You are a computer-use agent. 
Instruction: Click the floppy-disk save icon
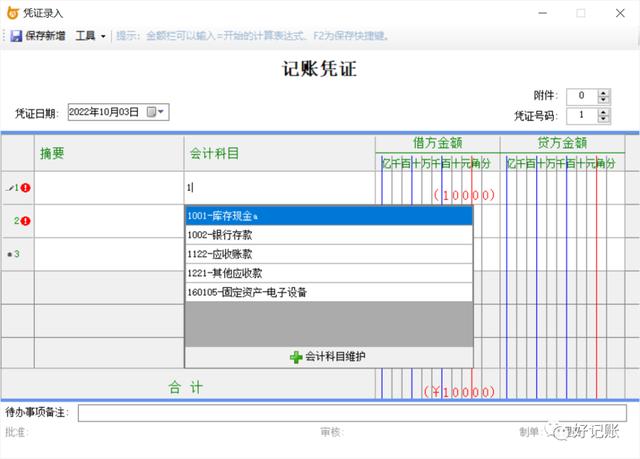pyautogui.click(x=16, y=36)
